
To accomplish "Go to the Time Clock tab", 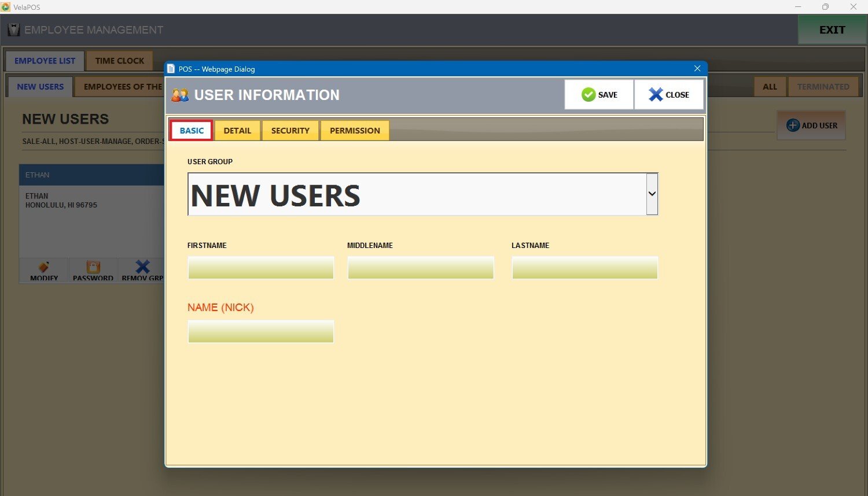I will [119, 61].
